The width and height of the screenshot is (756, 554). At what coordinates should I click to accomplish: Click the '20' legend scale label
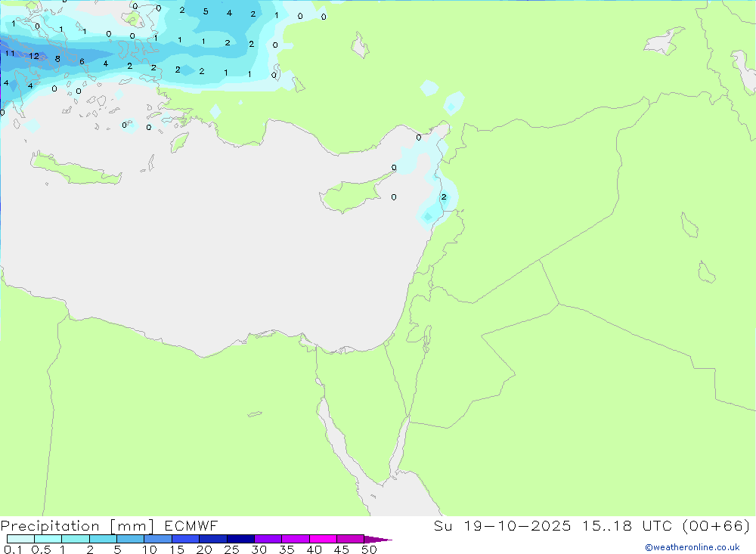[204, 549]
